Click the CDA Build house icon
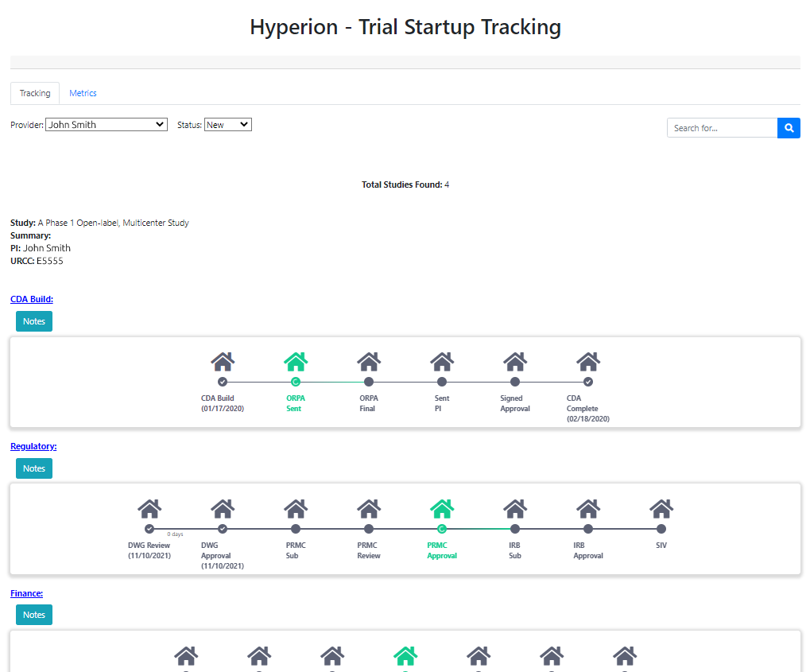This screenshot has height=672, width=810. (x=223, y=362)
